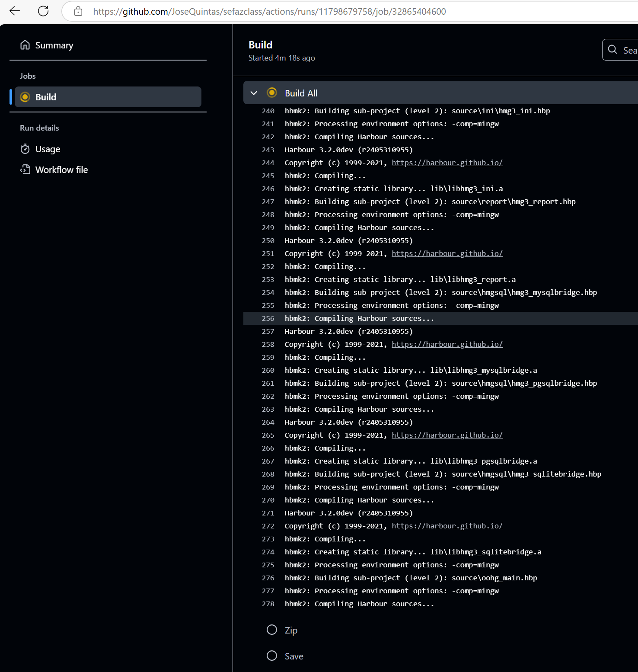Viewport: 638px width, 672px height.
Task: Click the search logs magnifier icon
Action: [x=612, y=50]
